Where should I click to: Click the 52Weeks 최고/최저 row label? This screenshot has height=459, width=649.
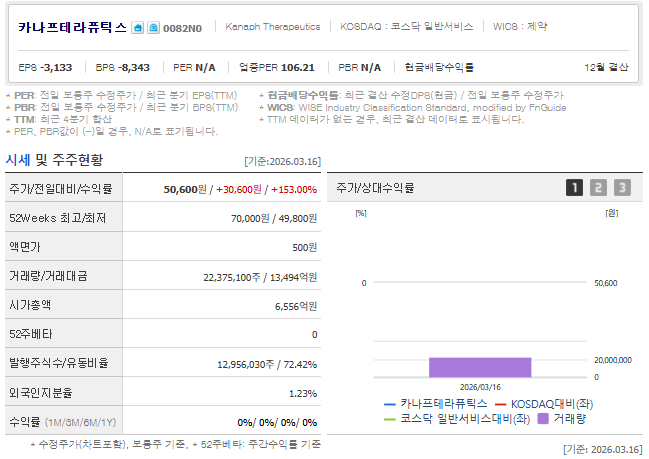coord(58,218)
